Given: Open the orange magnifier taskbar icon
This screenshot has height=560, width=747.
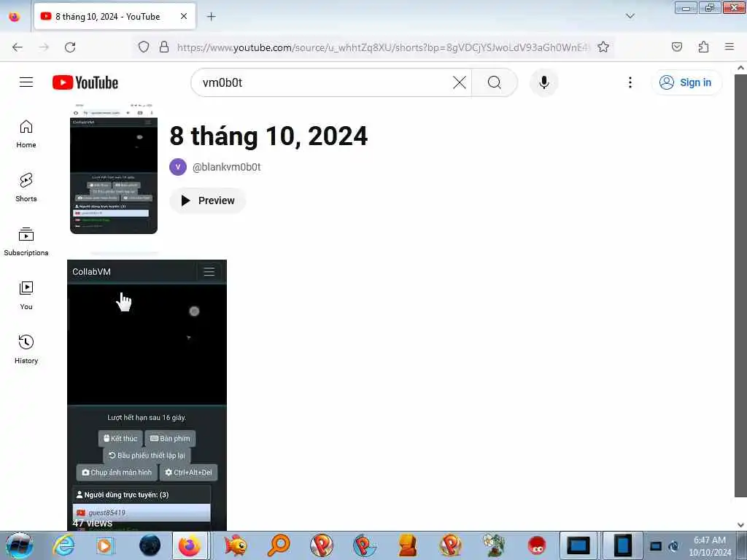Looking at the screenshot, I should click(279, 545).
